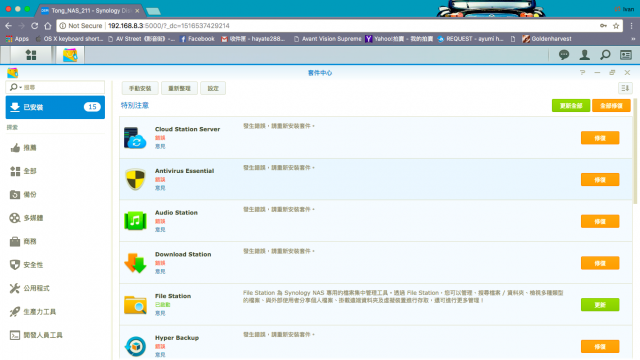640x360 pixels.
Task: Open the Facebook bookmark
Action: [198, 39]
